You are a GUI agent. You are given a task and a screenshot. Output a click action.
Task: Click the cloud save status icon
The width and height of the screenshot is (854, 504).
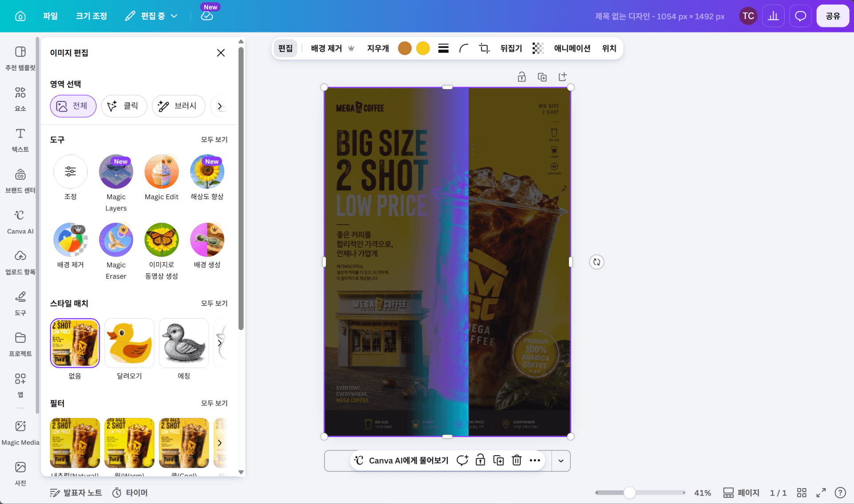(207, 16)
